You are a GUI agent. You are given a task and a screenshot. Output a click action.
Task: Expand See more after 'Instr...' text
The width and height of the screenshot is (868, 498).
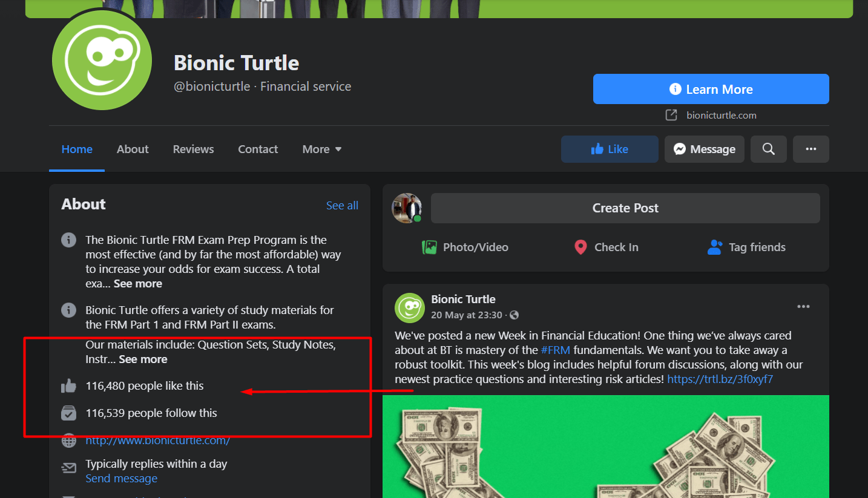tap(143, 359)
